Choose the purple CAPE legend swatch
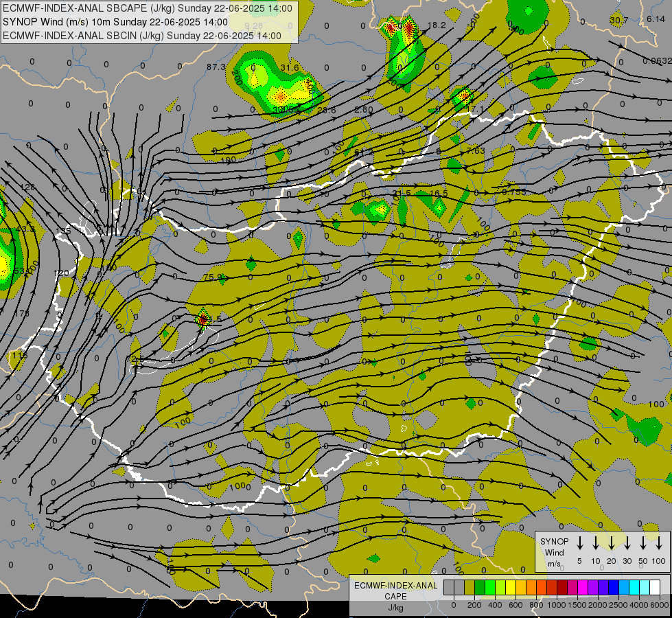The image size is (672, 618). [594, 587]
